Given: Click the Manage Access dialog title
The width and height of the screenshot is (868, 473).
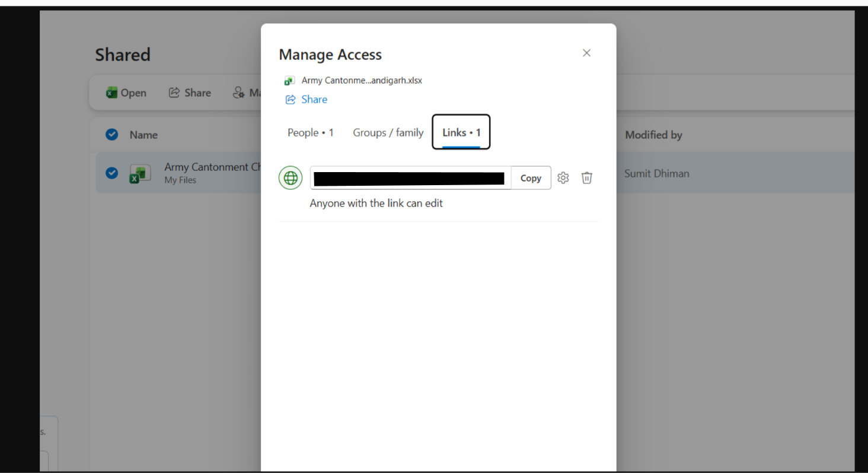Looking at the screenshot, I should 330,55.
